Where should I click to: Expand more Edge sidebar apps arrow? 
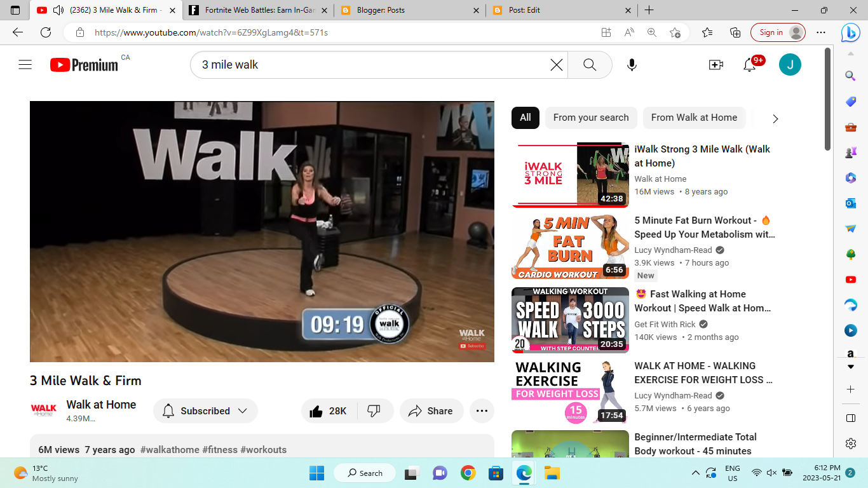851,367
